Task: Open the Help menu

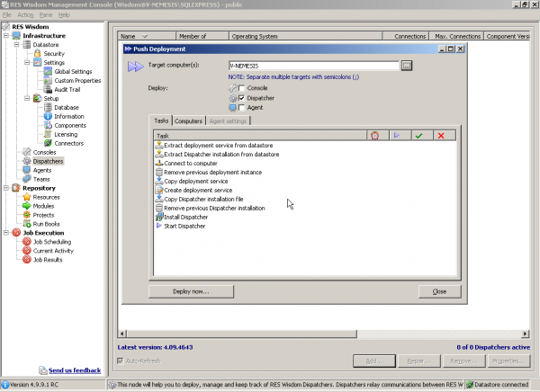Action: coord(64,14)
